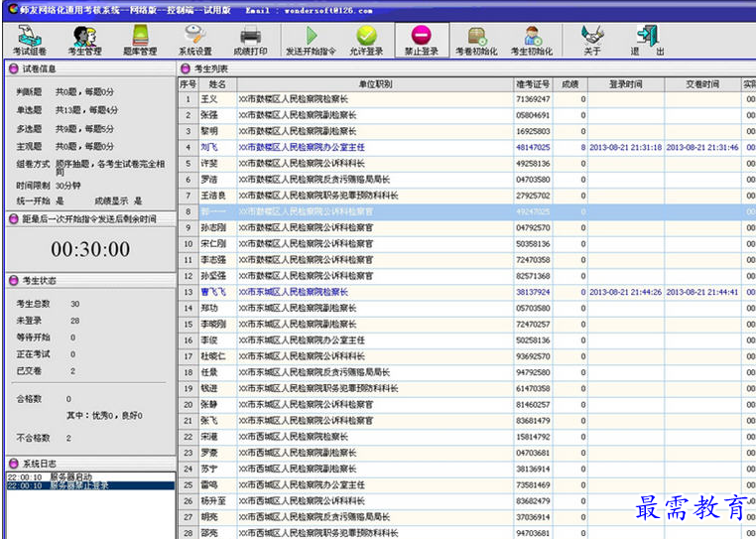Click the 退出 exit icon
This screenshot has width=756, height=539.
648,40
